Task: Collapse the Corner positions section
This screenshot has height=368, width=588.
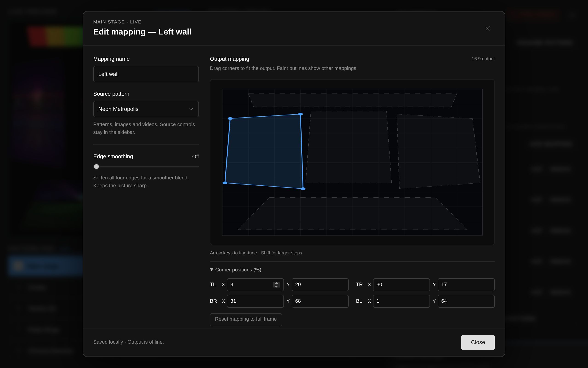Action: pos(235,270)
